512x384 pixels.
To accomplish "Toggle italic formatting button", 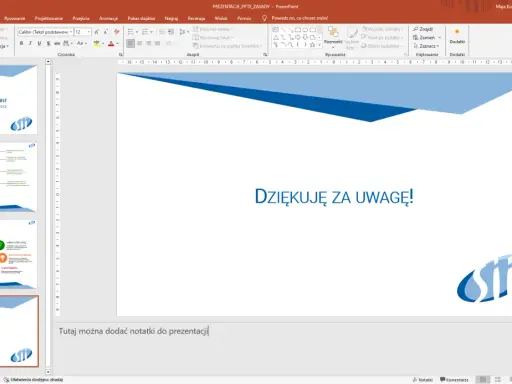I will (x=30, y=43).
